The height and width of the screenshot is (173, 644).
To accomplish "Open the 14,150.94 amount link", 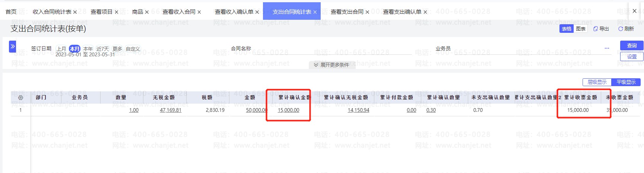I will click(358, 110).
